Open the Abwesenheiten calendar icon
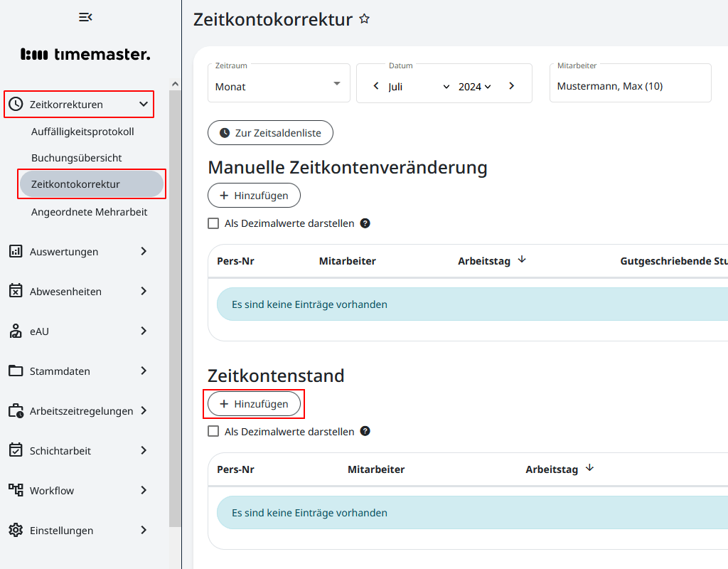 point(16,291)
